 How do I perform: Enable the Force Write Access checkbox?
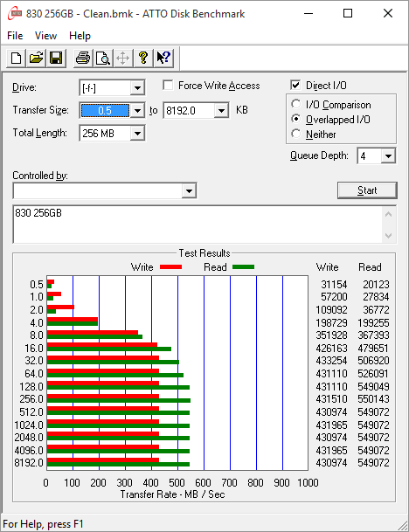(x=168, y=85)
